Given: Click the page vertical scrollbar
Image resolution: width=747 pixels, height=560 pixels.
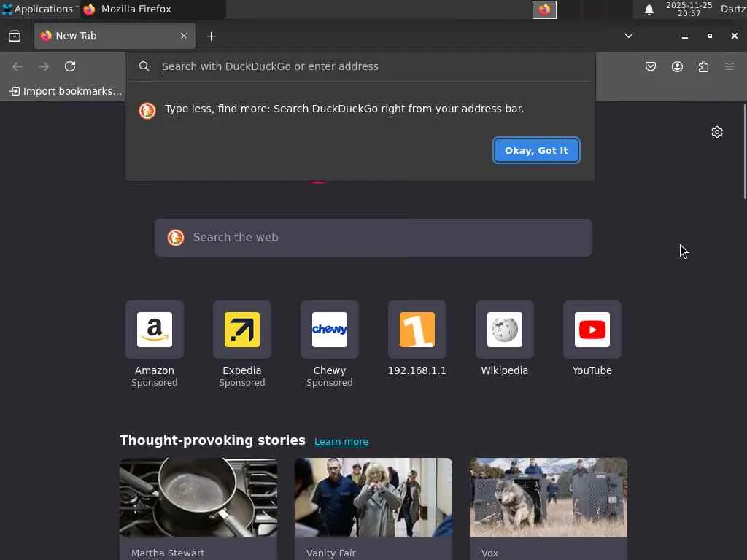Looking at the screenshot, I should coord(745,152).
